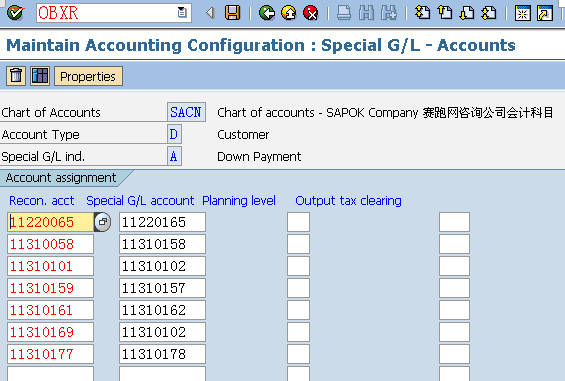The height and width of the screenshot is (381, 565).
Task: Create a new session icon
Action: click(522, 13)
